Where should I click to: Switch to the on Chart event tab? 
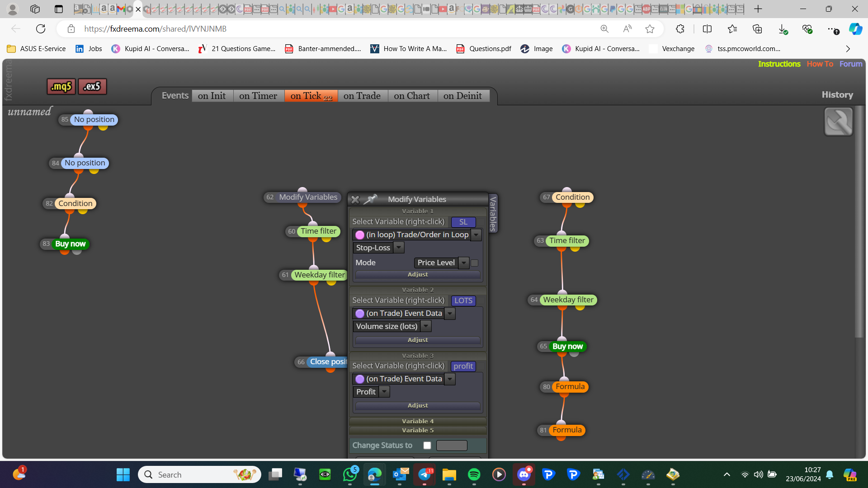point(412,96)
